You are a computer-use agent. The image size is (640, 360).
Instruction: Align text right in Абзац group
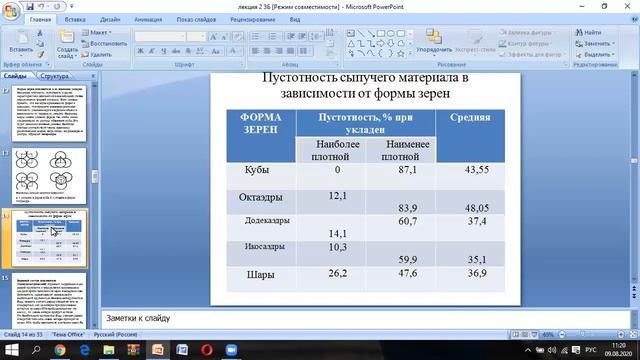[279, 51]
